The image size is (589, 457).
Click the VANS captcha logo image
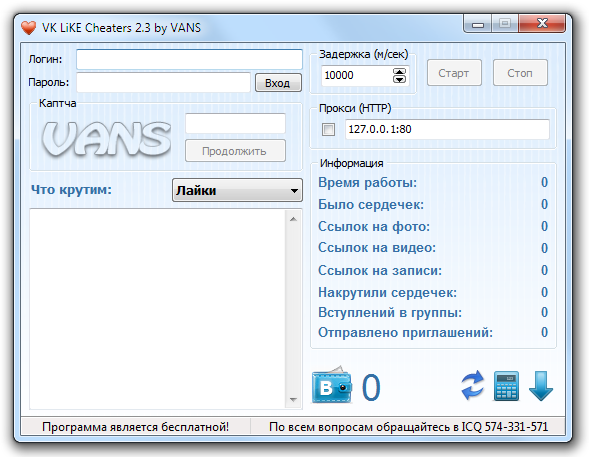click(x=106, y=139)
